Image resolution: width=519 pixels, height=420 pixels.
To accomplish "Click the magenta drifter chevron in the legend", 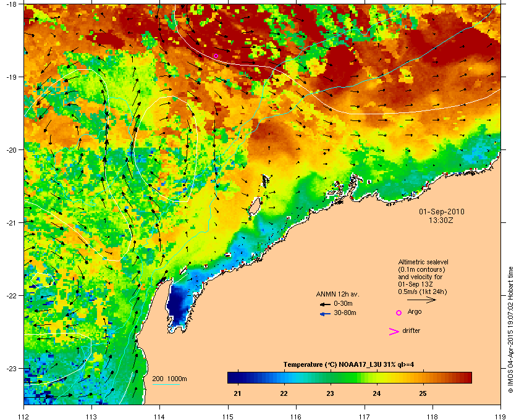I will pyautogui.click(x=394, y=332).
